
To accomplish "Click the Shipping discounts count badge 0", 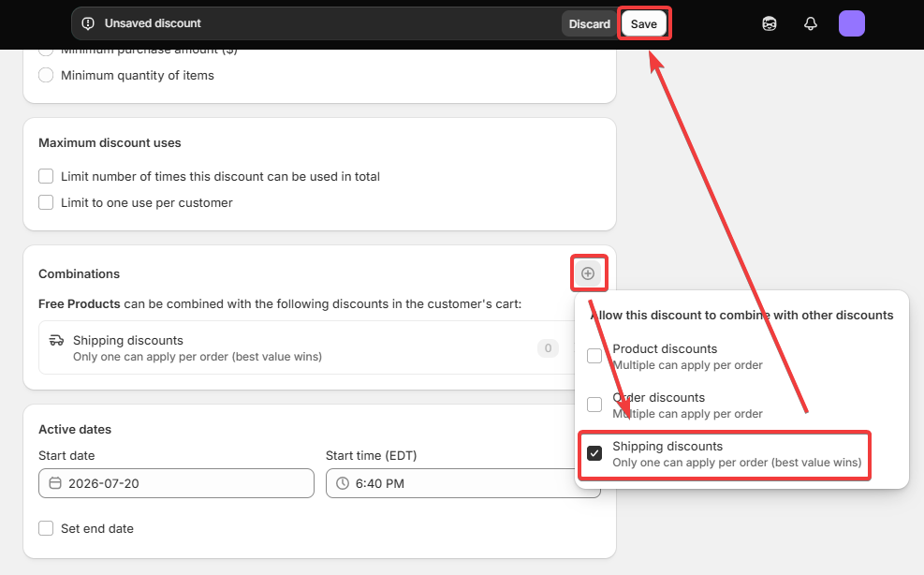I will (548, 348).
